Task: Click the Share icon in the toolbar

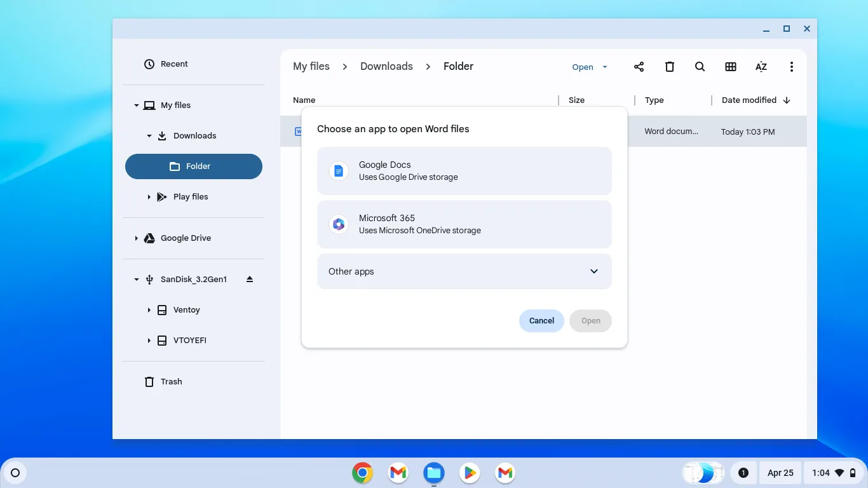Action: pyautogui.click(x=639, y=67)
